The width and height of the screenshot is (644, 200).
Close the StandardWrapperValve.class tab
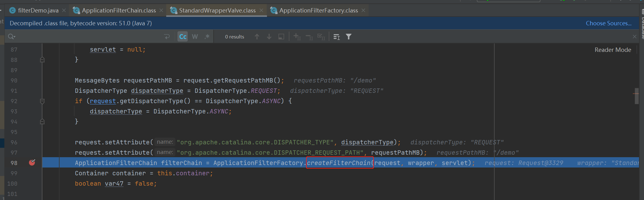click(x=261, y=10)
